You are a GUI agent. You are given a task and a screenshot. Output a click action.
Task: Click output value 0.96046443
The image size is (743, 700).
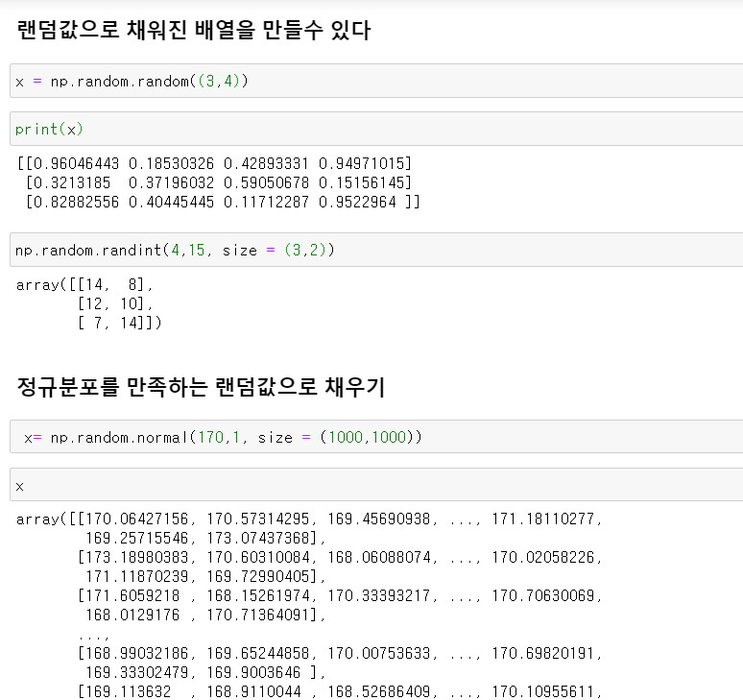76,163
